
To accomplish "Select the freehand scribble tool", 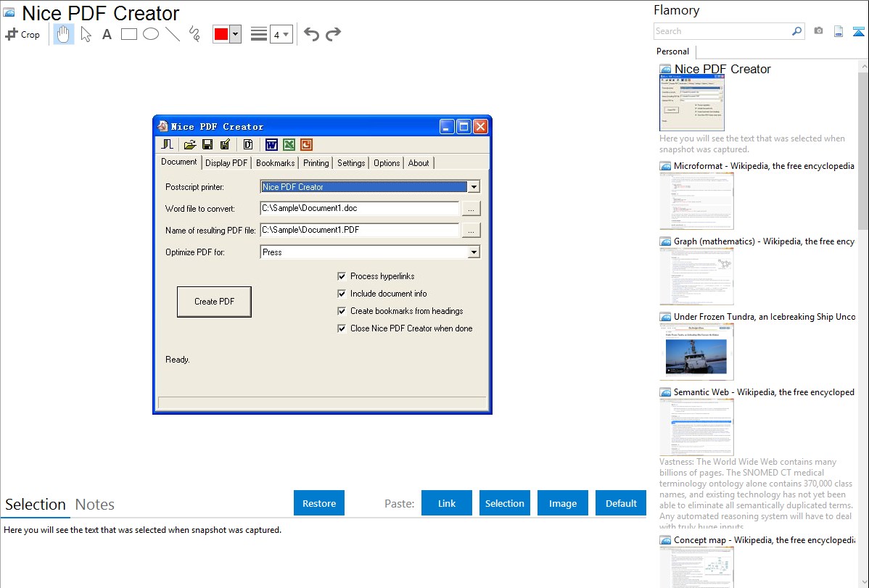I will 194,34.
